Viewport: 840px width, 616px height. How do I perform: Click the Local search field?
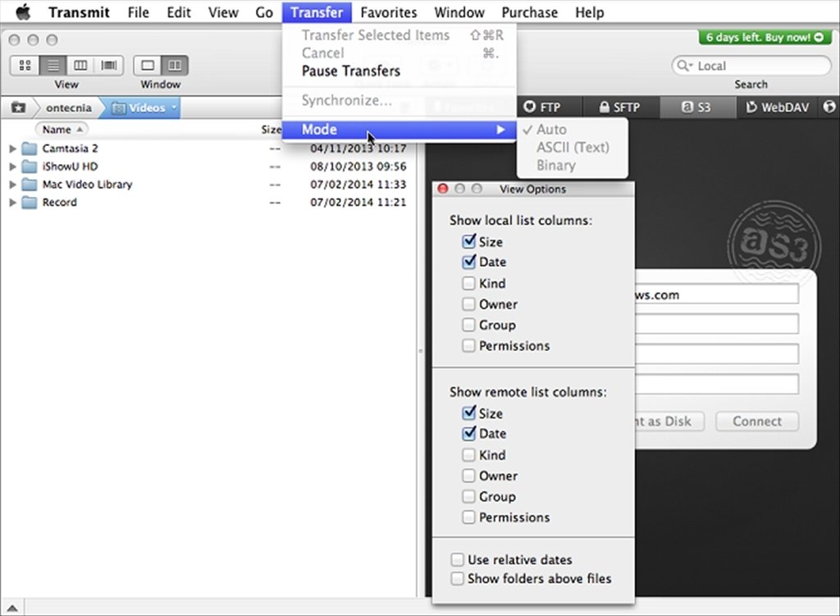point(751,66)
